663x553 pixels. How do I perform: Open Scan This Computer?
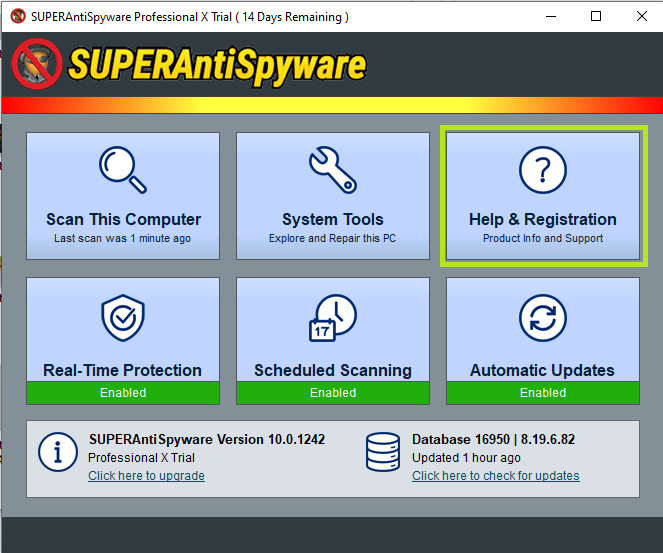[123, 196]
